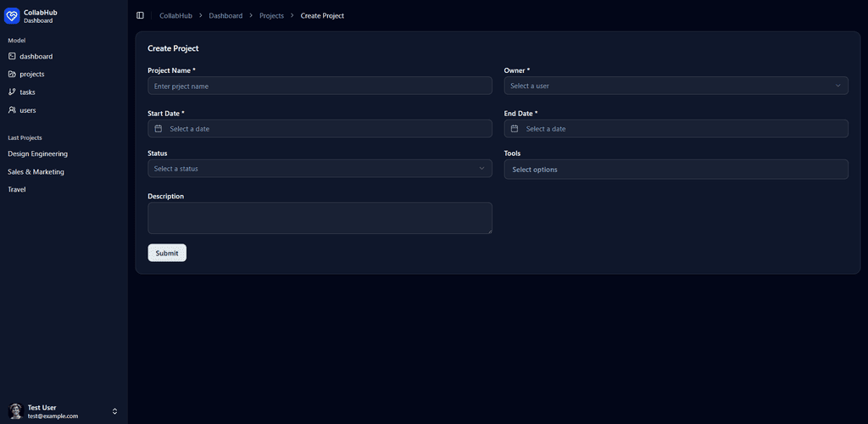Click the 'Start Date *' label
The height and width of the screenshot is (424, 868).
click(x=166, y=113)
